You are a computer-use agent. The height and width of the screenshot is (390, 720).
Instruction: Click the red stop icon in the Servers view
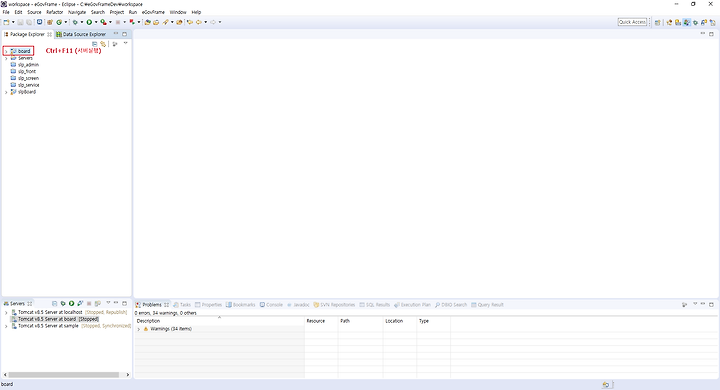tap(89, 304)
